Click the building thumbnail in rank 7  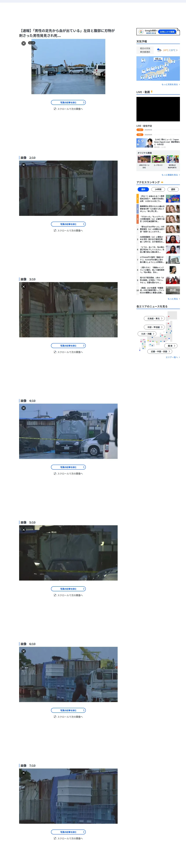[x=173, y=260]
